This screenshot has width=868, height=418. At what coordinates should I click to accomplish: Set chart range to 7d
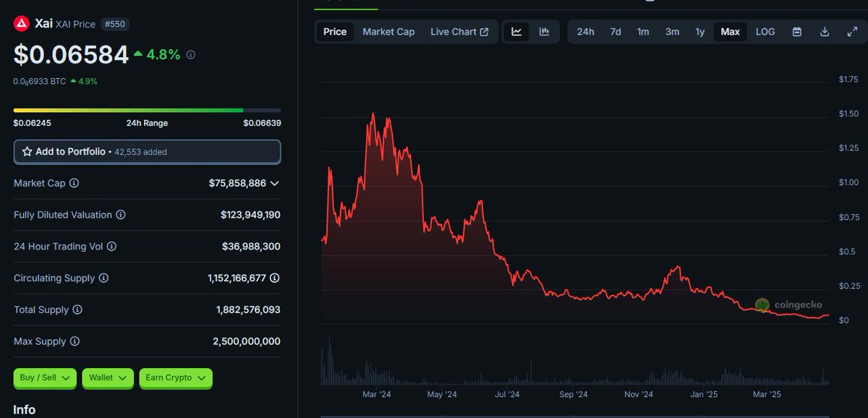pyautogui.click(x=616, y=32)
